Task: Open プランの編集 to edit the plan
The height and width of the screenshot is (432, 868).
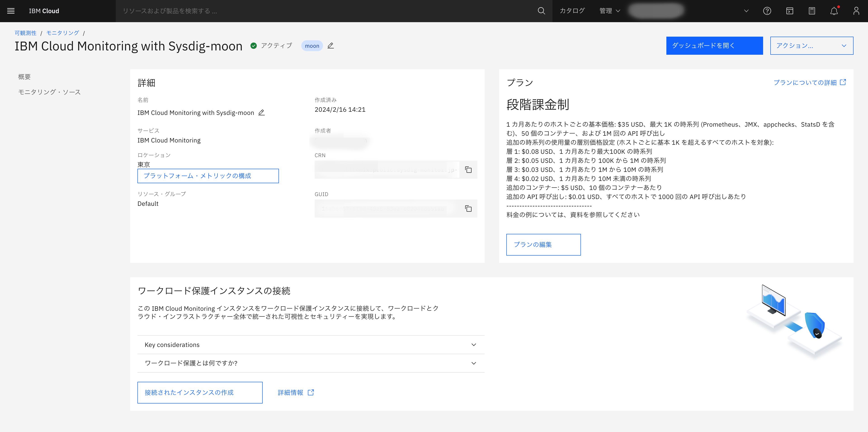Action: [x=543, y=244]
